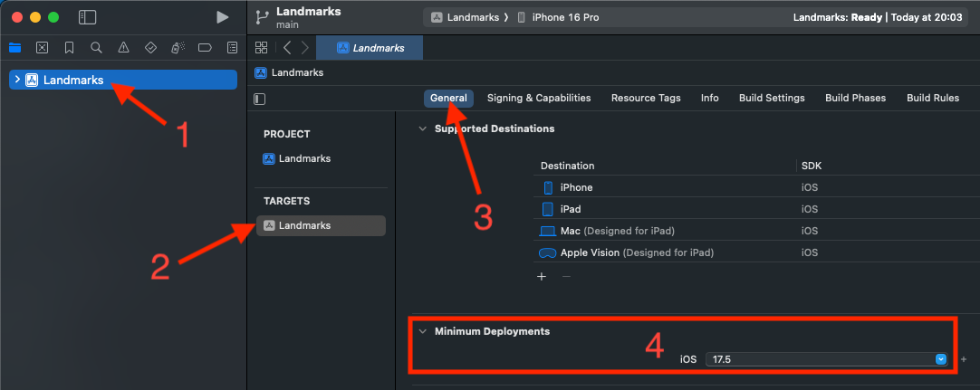Open the Source Control navigator
The image size is (980, 390).
point(42,47)
